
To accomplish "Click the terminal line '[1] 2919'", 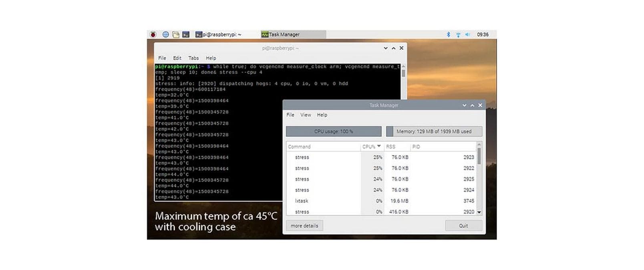I will click(x=167, y=78).
